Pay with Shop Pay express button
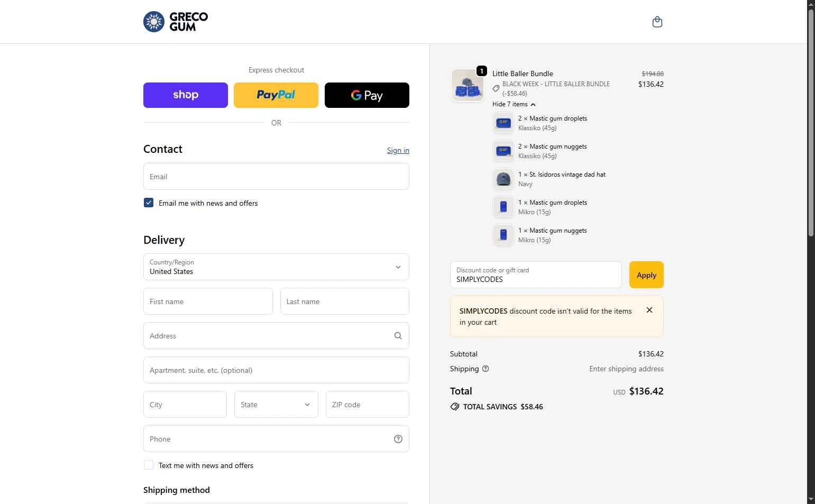This screenshot has width=815, height=504. click(186, 95)
